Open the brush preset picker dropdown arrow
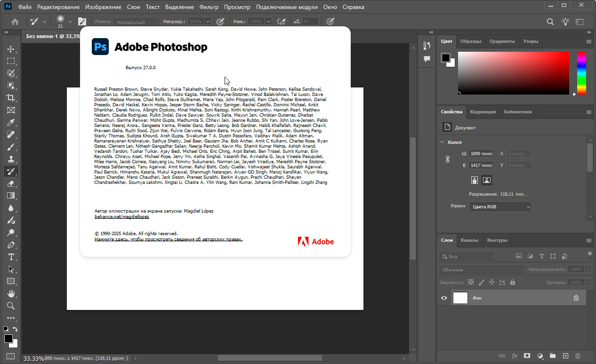 [x=70, y=22]
